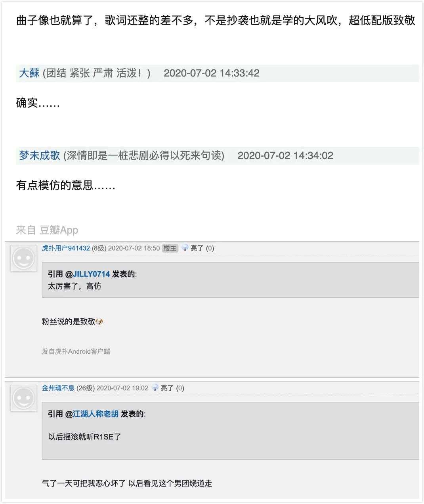Click timestamp 2020-07-02 14:34:02
This screenshot has height=504, width=424.
(x=285, y=155)
